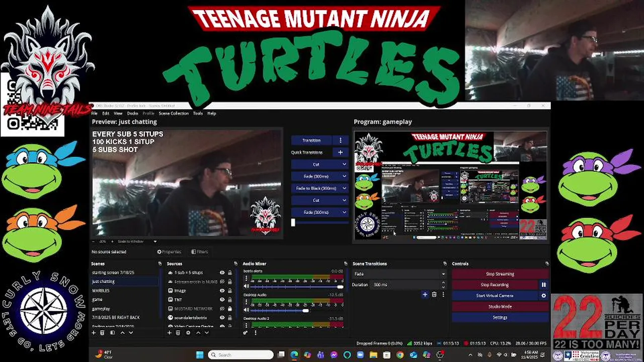Open botrix alerts channel three-dot menu
Image resolution: width=644 pixels, height=362 pixels.
click(247, 278)
